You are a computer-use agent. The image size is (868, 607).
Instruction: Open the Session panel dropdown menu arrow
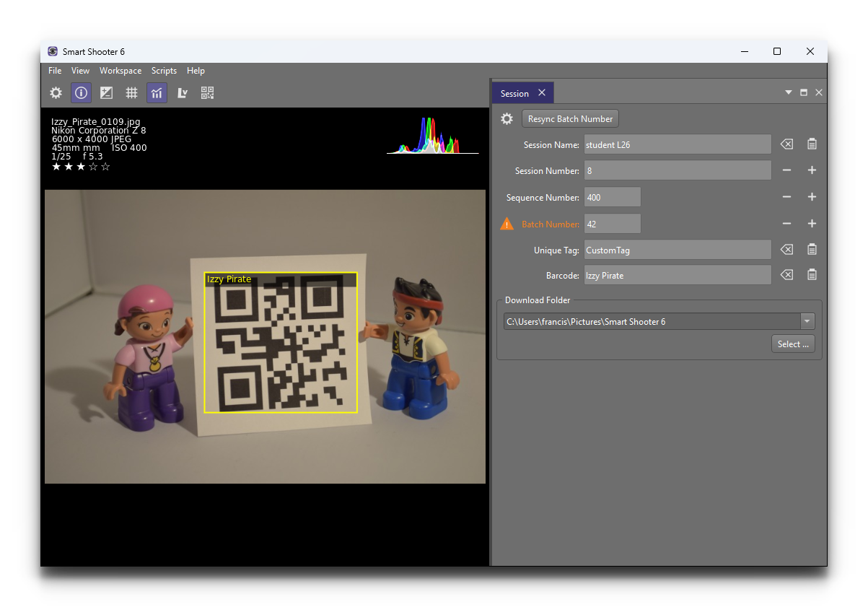tap(789, 93)
